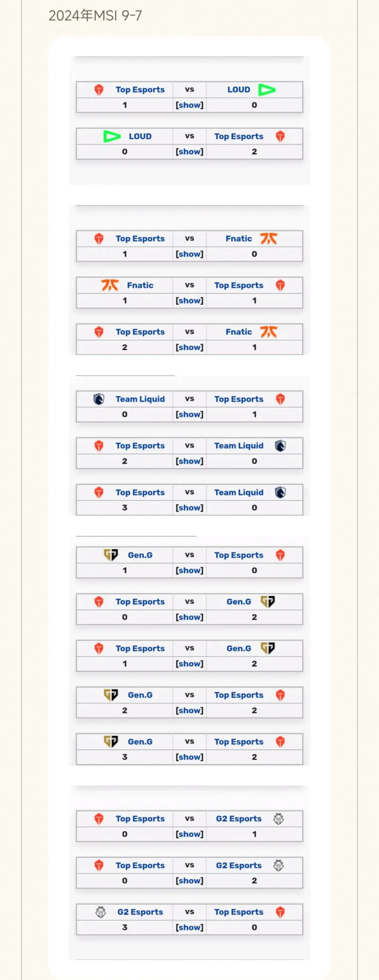Click G2 Esports logo in the 3-0 match
Screen dimensions: 379x980
pos(100,912)
